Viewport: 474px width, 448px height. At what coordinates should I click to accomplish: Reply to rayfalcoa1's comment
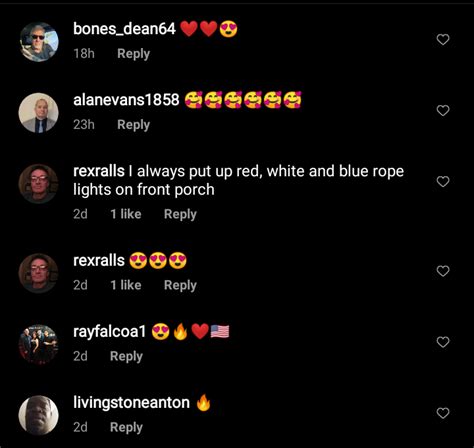click(x=126, y=356)
